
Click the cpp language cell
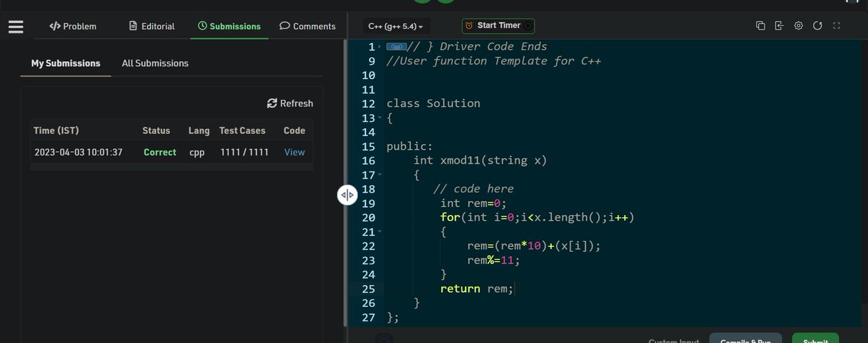[x=197, y=152]
